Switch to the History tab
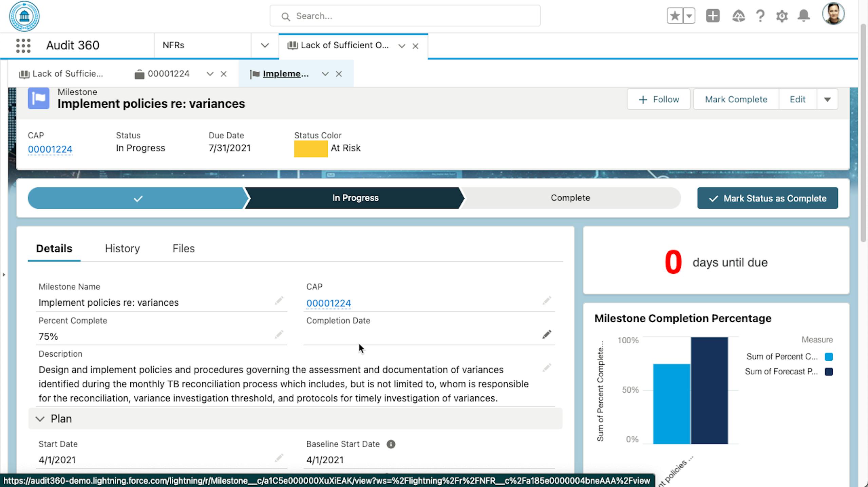Screen dimensions: 868x487 point(122,249)
